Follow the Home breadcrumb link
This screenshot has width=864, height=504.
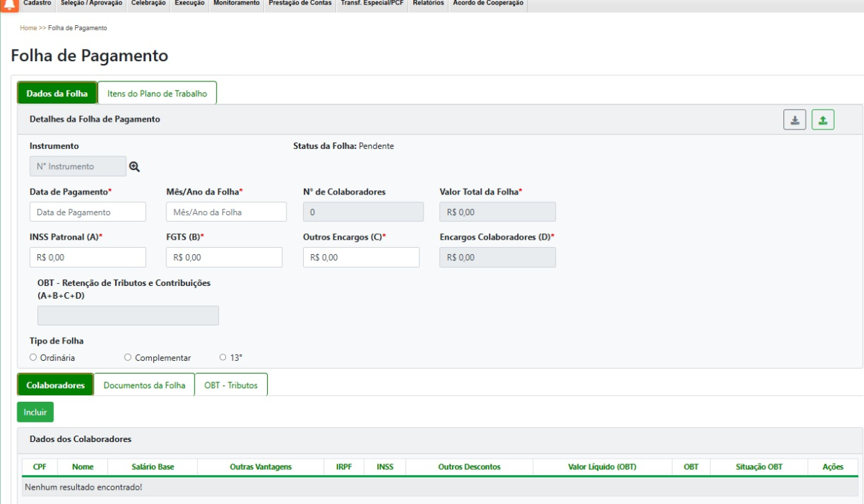tap(28, 28)
